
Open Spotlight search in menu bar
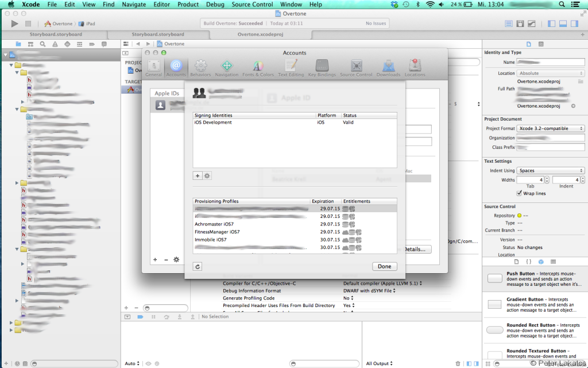point(562,5)
